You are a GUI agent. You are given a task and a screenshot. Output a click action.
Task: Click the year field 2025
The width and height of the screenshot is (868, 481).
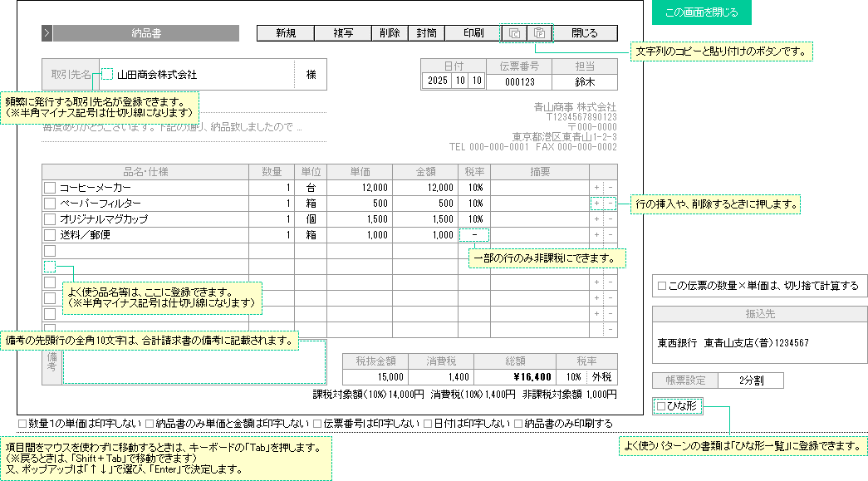click(437, 81)
